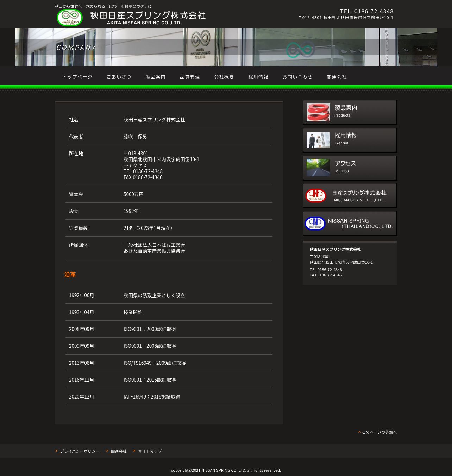Click the red NISSAN round logo icon
Viewport: 452px width, 476px height.
point(316,196)
